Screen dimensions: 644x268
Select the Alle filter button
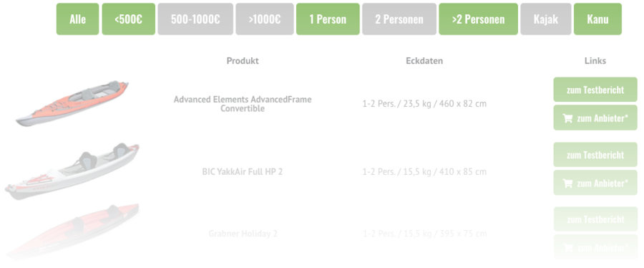click(77, 19)
